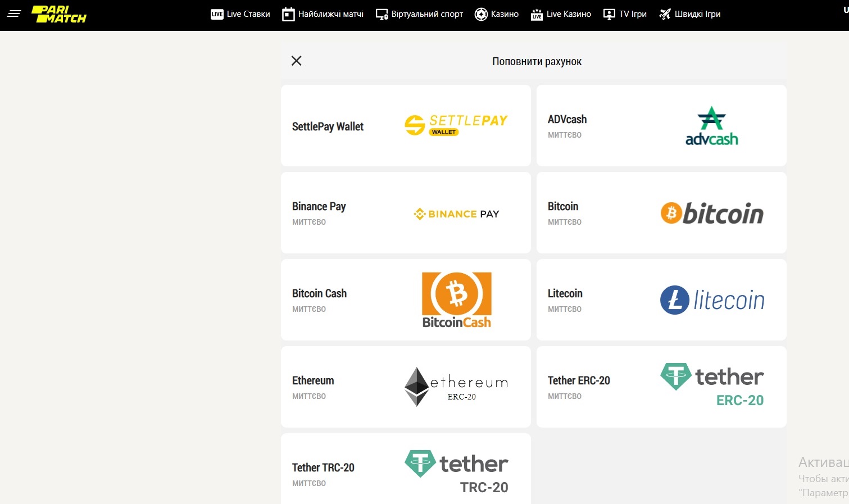Choose Binance Pay label
849x504 pixels.
[319, 206]
